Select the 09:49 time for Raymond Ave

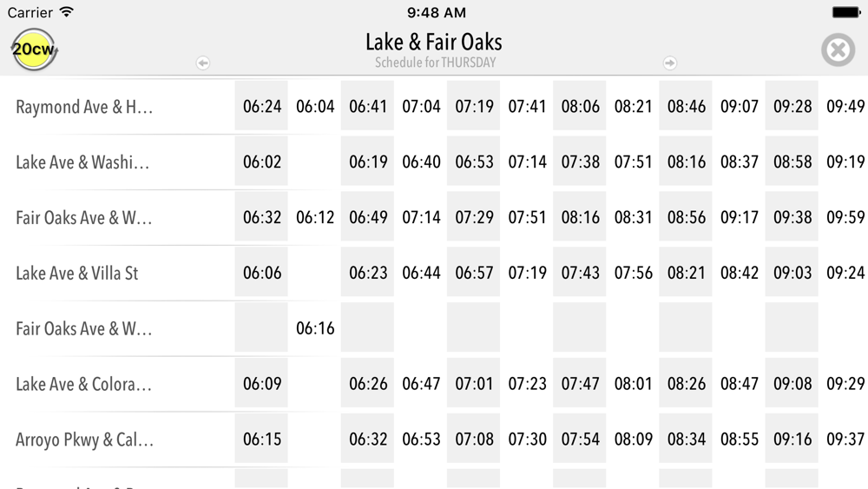point(845,107)
